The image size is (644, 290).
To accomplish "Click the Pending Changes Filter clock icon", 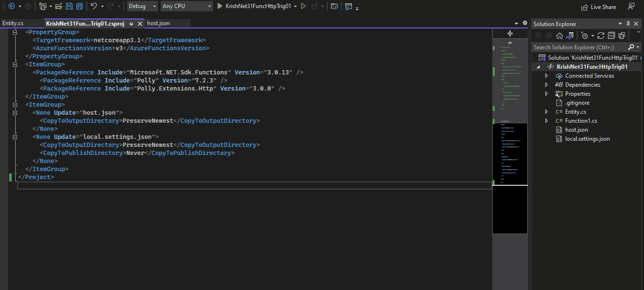I will point(585,36).
